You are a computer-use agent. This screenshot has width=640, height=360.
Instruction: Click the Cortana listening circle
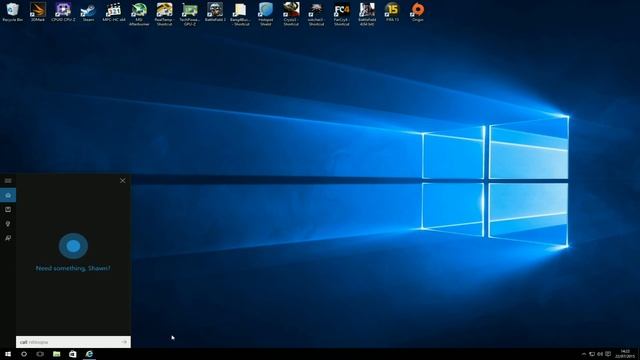[73, 246]
